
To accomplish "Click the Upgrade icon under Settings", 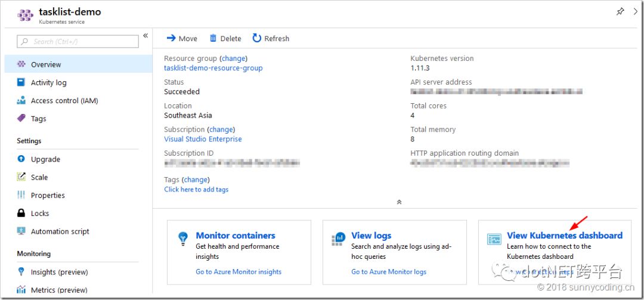I will 21,159.
